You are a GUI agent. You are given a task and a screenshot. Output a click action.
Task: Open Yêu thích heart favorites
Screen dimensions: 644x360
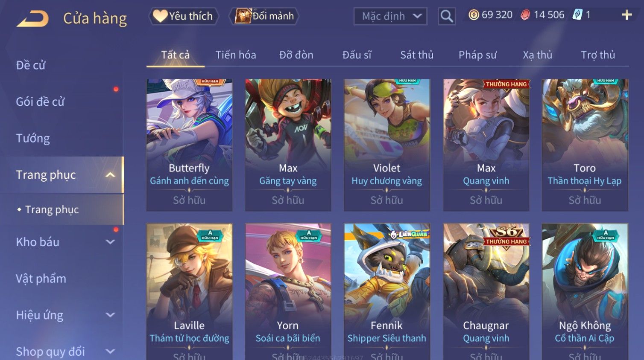click(x=184, y=16)
